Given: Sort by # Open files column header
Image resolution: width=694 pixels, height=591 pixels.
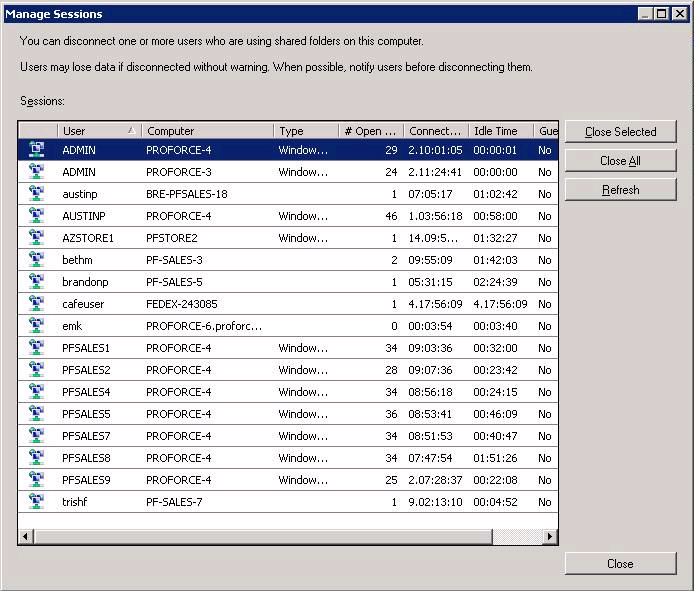Looking at the screenshot, I should (371, 131).
